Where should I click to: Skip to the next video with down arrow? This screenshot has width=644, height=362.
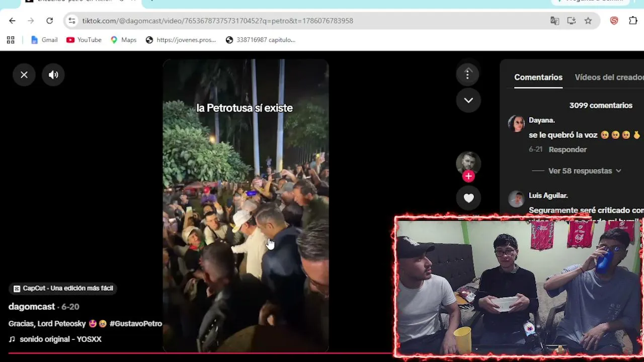point(468,100)
